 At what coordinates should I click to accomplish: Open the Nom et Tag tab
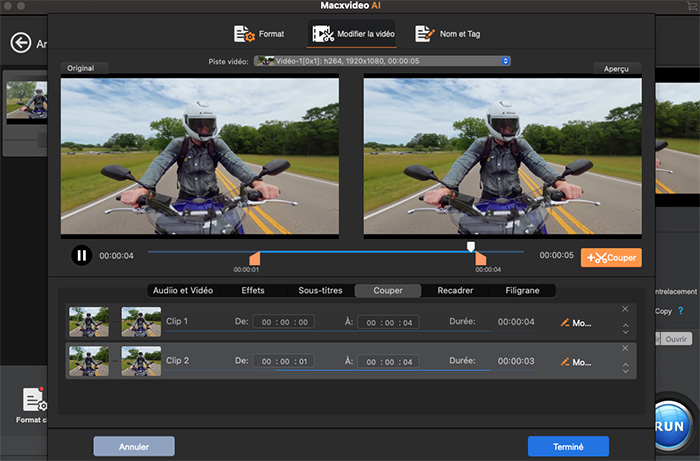(x=447, y=34)
